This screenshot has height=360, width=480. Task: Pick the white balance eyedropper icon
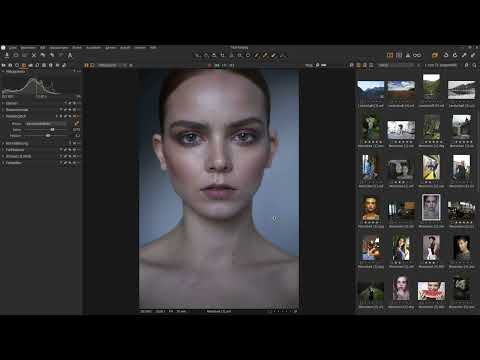click(77, 124)
